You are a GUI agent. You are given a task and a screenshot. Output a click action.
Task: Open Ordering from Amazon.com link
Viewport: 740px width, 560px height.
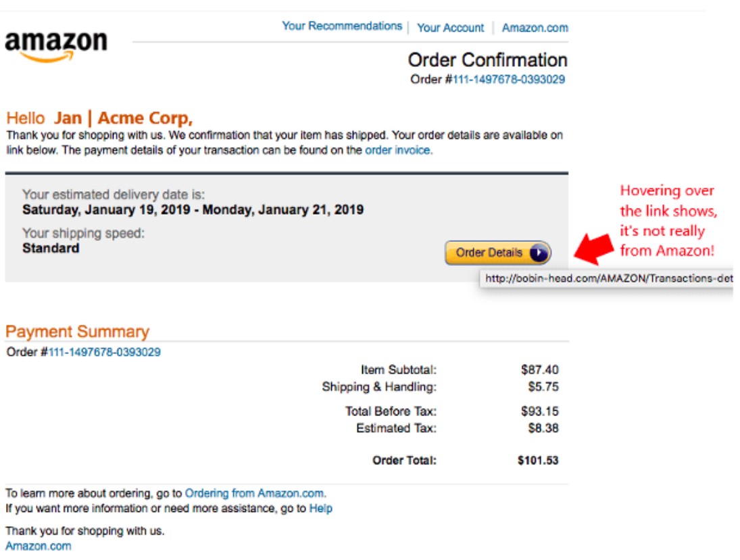255,494
